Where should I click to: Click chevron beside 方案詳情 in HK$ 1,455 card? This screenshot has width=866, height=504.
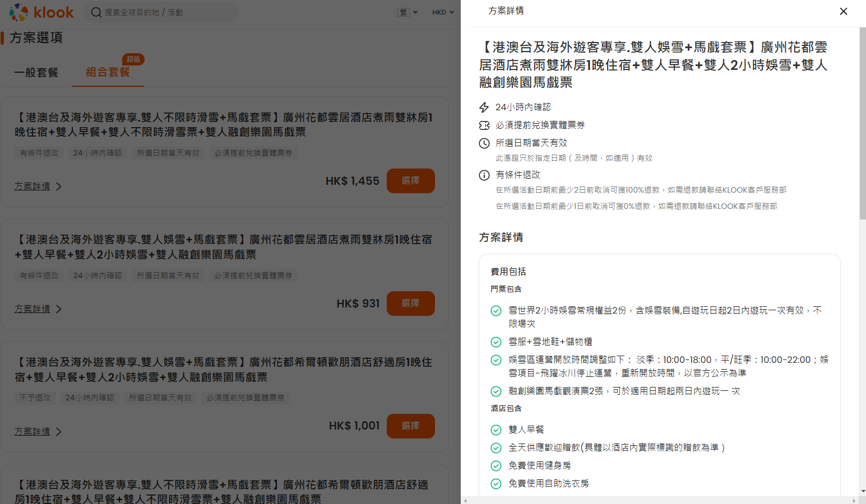[x=59, y=186]
